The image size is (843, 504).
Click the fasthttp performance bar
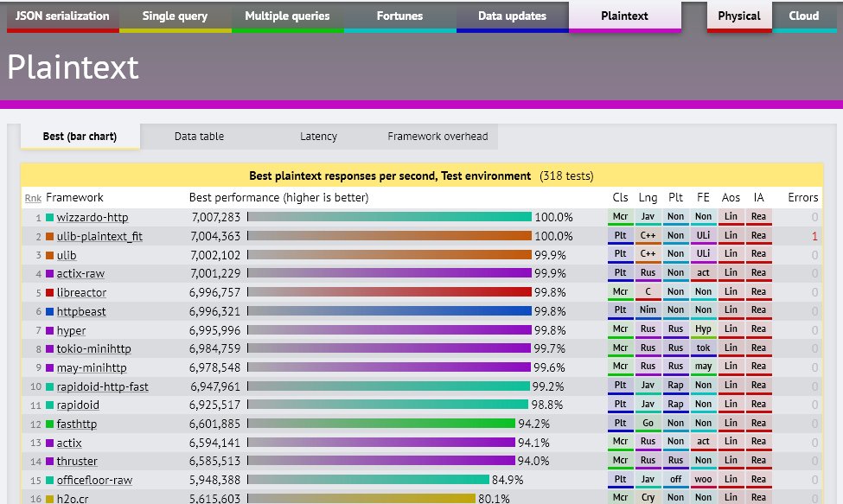[x=381, y=424]
